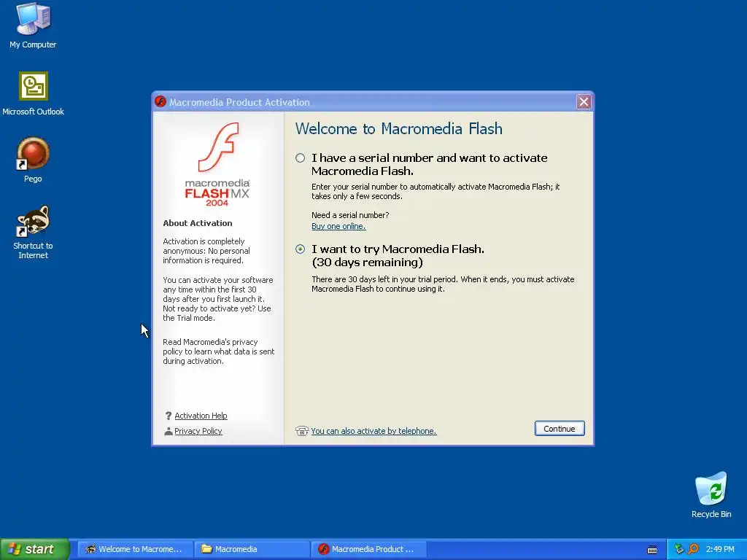Click the Flash MX 2004 logo

click(x=217, y=164)
